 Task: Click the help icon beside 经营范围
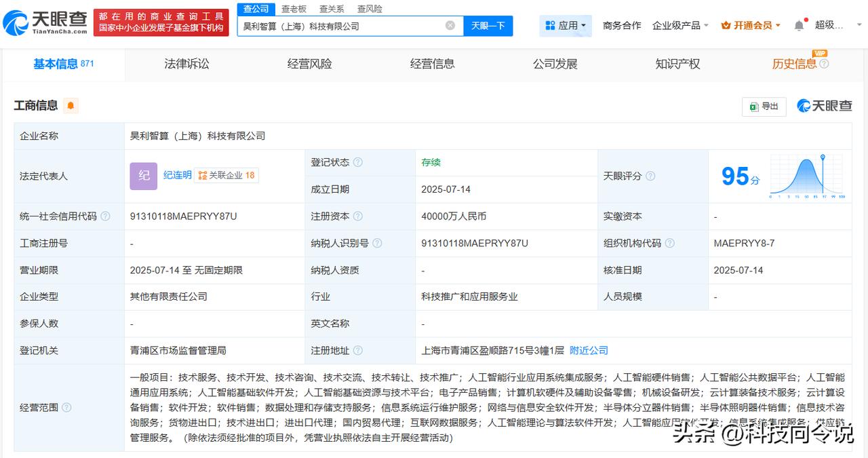pos(66,408)
